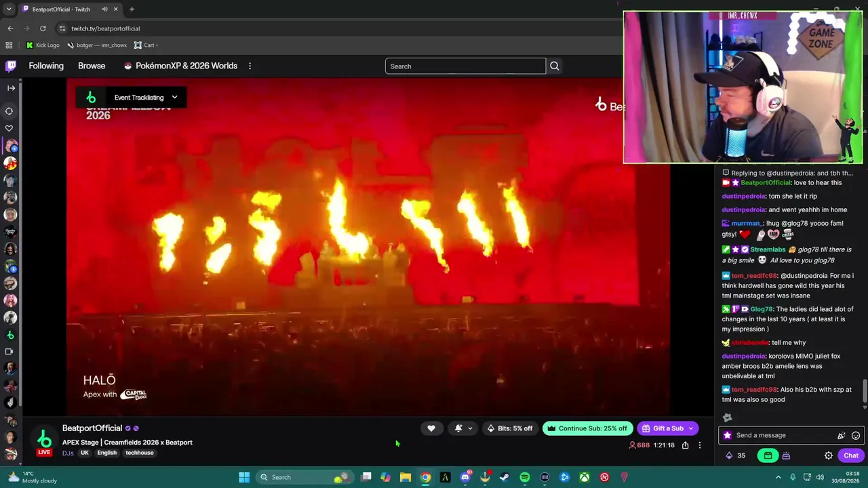
Task: Mute the BeatportOfficial browser tab audio
Action: click(x=104, y=9)
